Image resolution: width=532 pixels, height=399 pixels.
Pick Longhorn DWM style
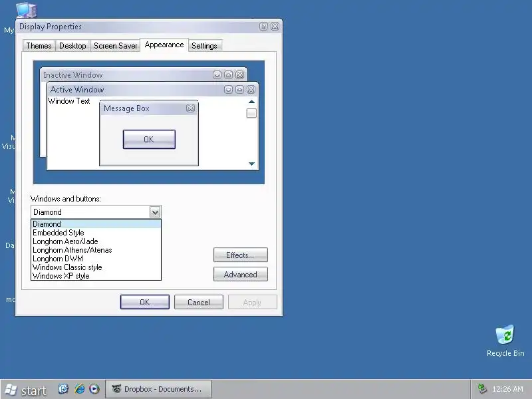click(x=96, y=259)
